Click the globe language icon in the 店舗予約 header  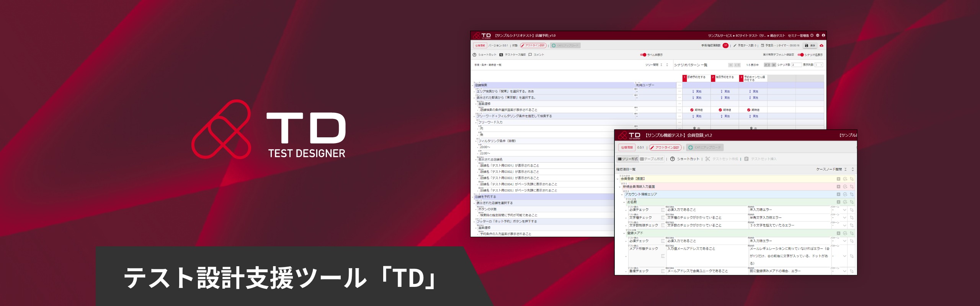[x=818, y=36]
